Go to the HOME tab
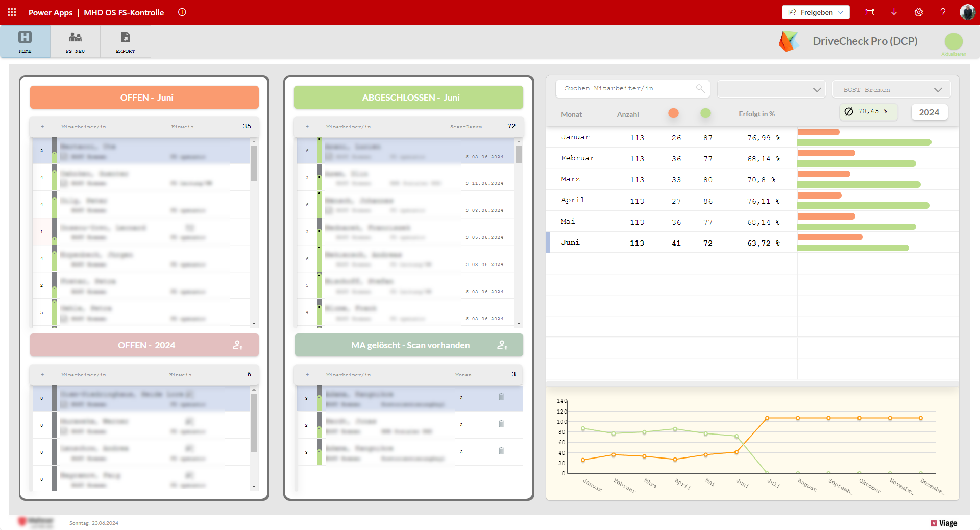The width and height of the screenshot is (980, 530). (25, 41)
